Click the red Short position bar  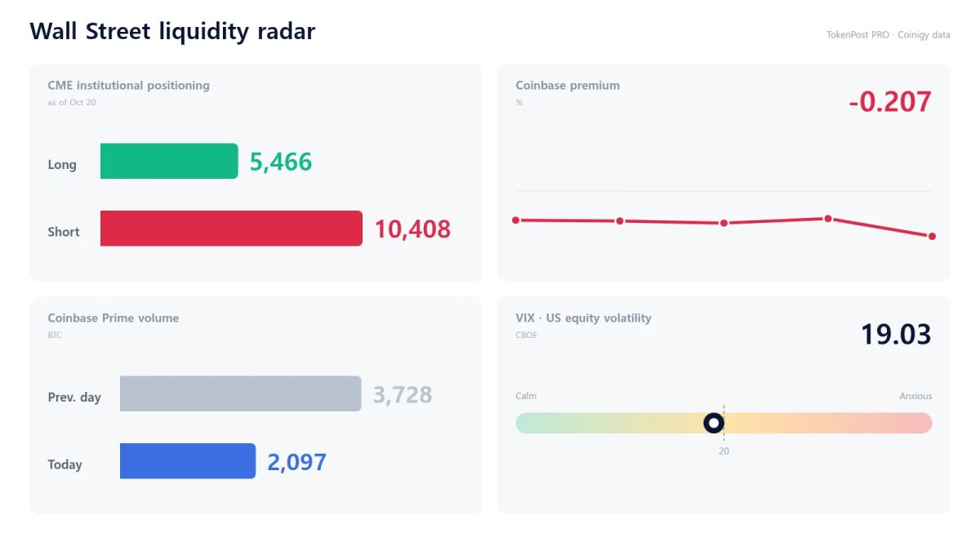[x=231, y=229]
